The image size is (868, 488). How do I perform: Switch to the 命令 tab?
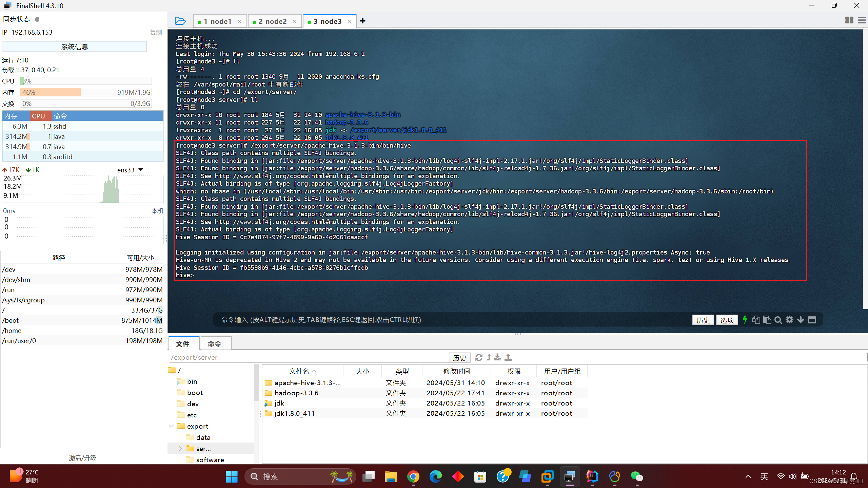pyautogui.click(x=214, y=344)
